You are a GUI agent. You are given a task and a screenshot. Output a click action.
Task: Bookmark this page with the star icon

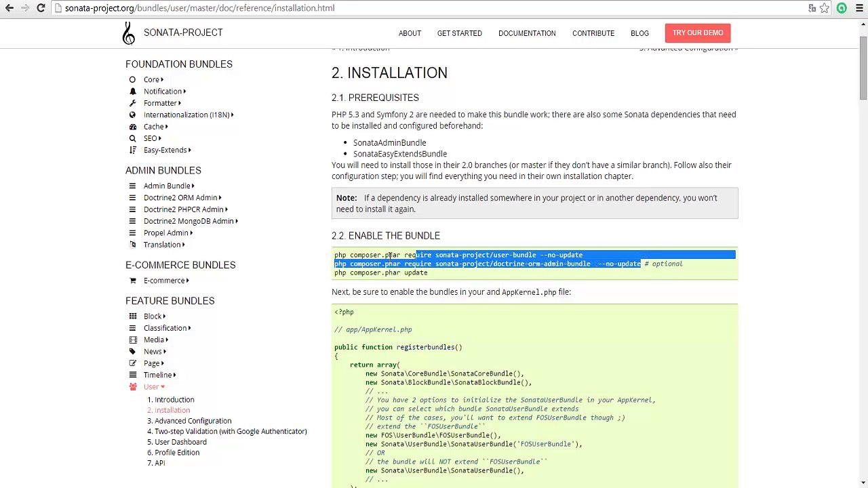click(825, 8)
